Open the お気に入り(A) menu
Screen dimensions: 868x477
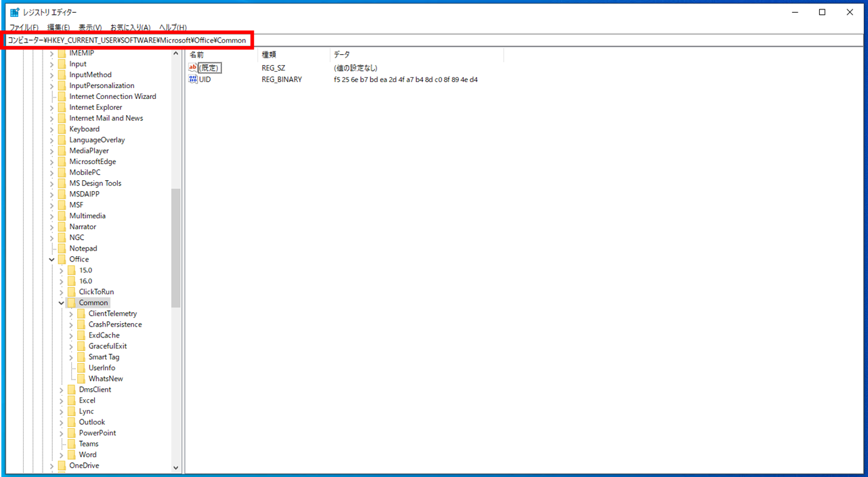tap(131, 28)
